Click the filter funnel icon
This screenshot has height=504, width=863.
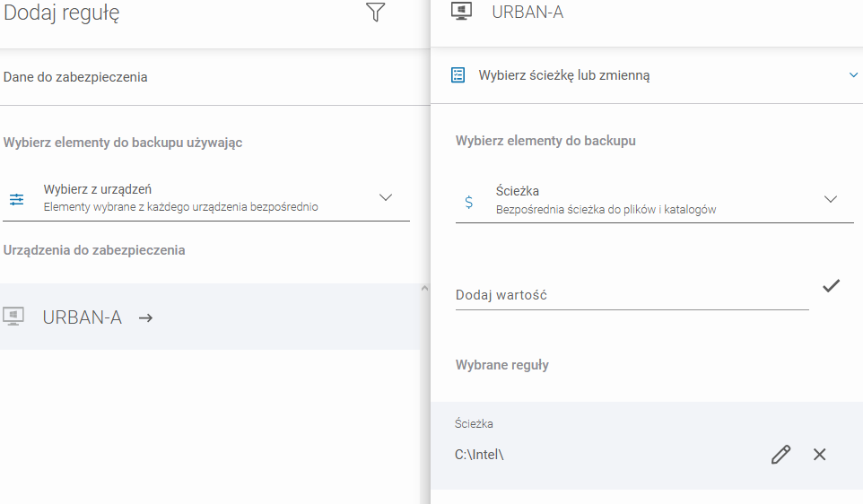(x=376, y=13)
